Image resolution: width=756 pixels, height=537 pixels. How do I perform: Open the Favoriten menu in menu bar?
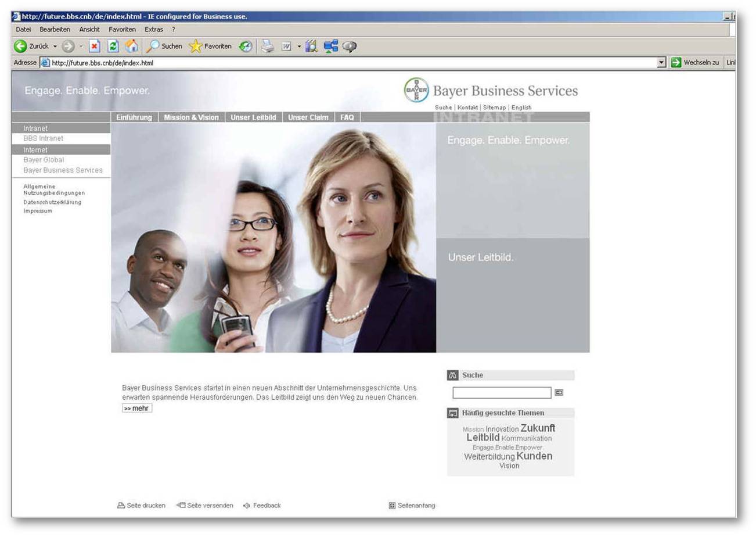click(122, 29)
